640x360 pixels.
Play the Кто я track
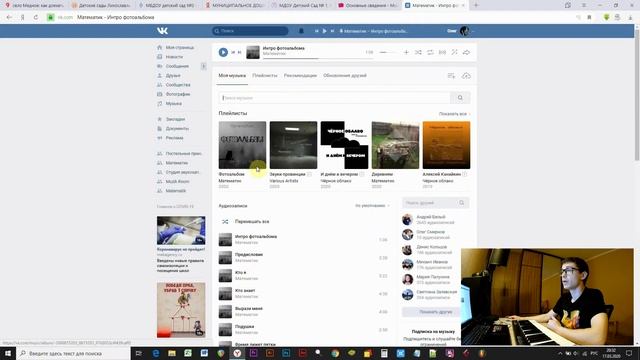point(304,276)
